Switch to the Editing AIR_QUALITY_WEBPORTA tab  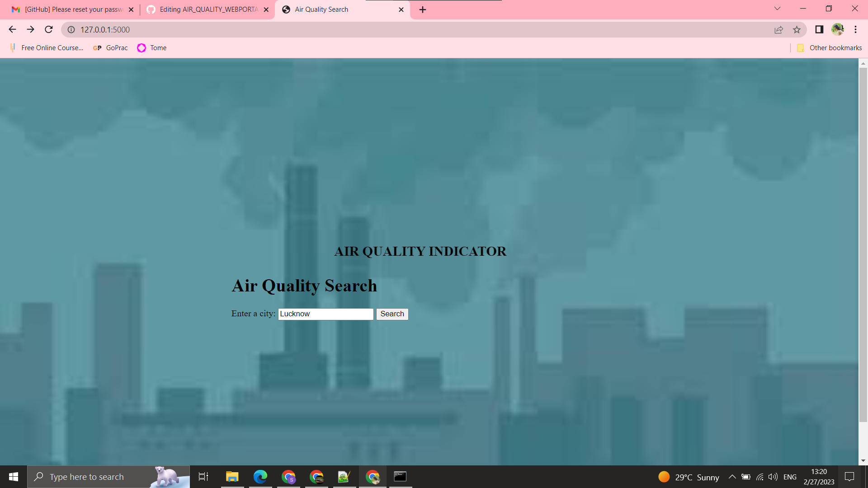click(x=206, y=9)
